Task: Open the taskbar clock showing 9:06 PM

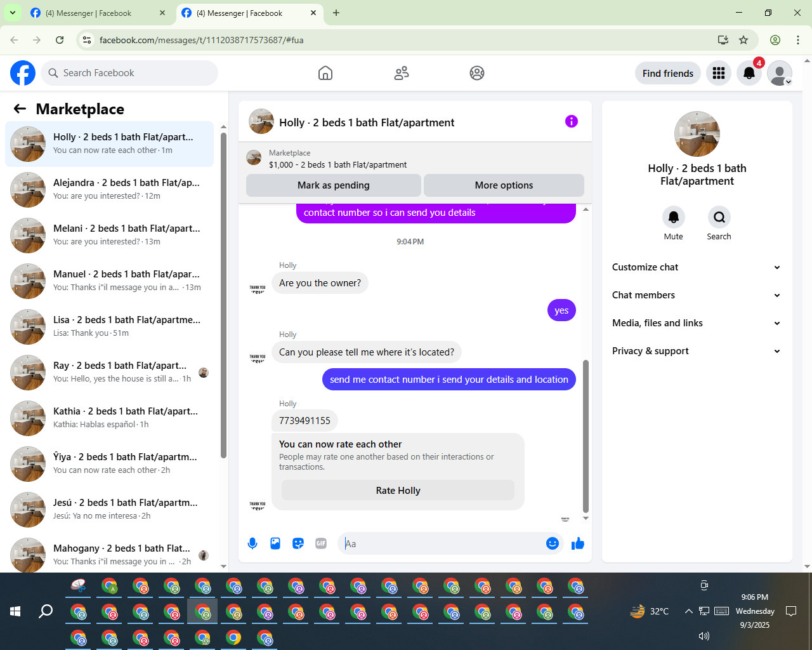Action: [755, 611]
